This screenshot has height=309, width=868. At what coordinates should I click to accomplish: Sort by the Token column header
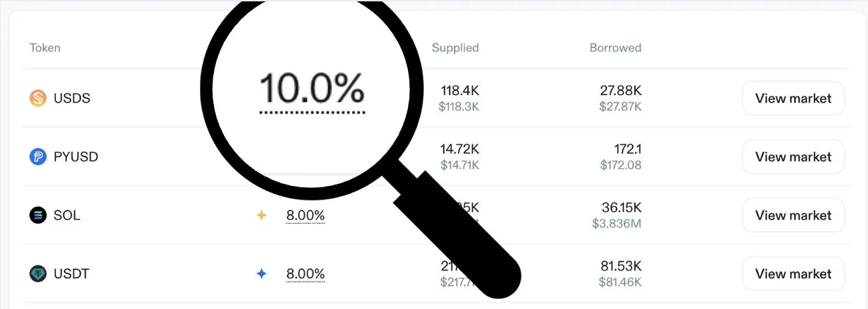tap(45, 48)
